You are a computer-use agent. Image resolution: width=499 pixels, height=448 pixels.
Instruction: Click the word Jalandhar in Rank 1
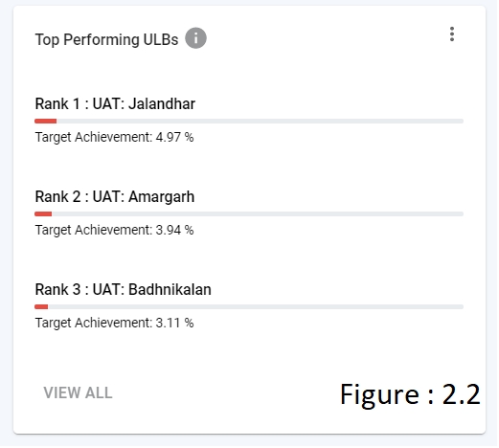point(162,103)
